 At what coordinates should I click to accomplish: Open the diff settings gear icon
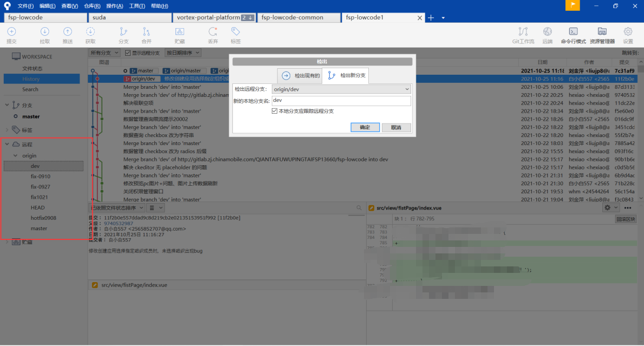pos(608,208)
